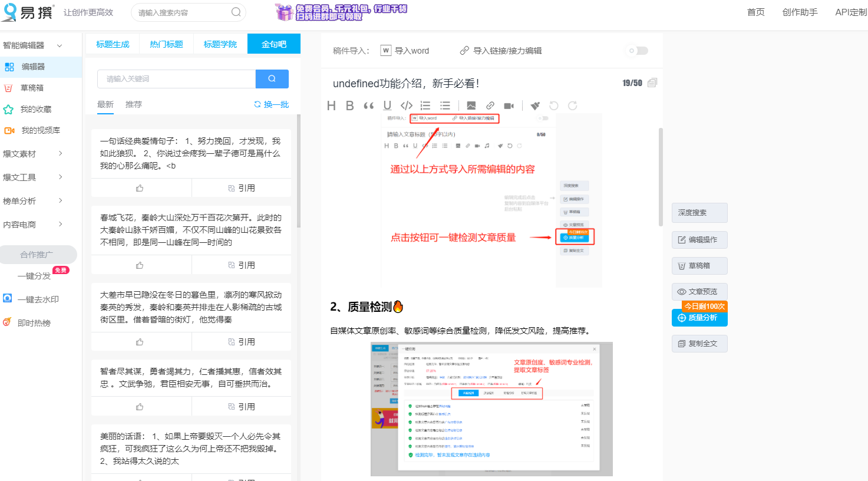
Task: Expand the 爆文素材 menu
Action: click(33, 154)
